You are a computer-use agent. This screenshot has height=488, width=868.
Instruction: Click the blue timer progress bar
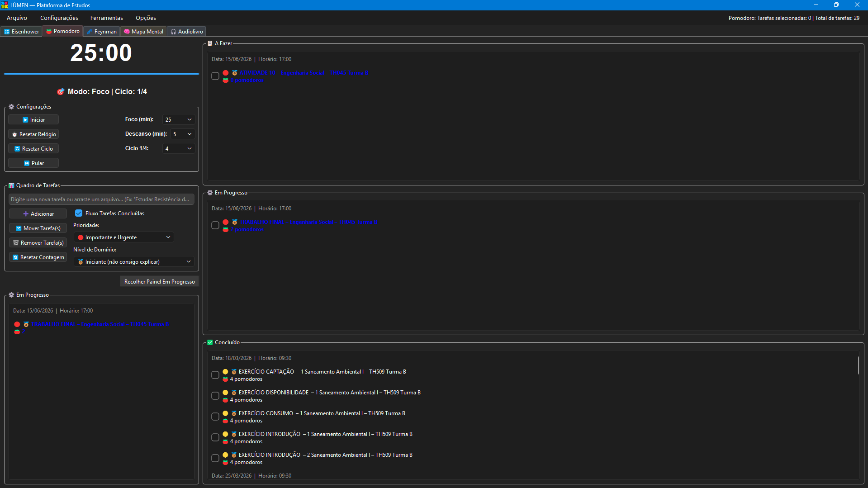(101, 74)
